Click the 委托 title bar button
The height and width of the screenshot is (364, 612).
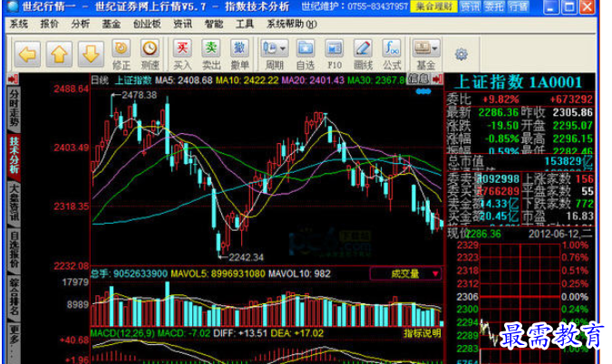[x=494, y=6]
